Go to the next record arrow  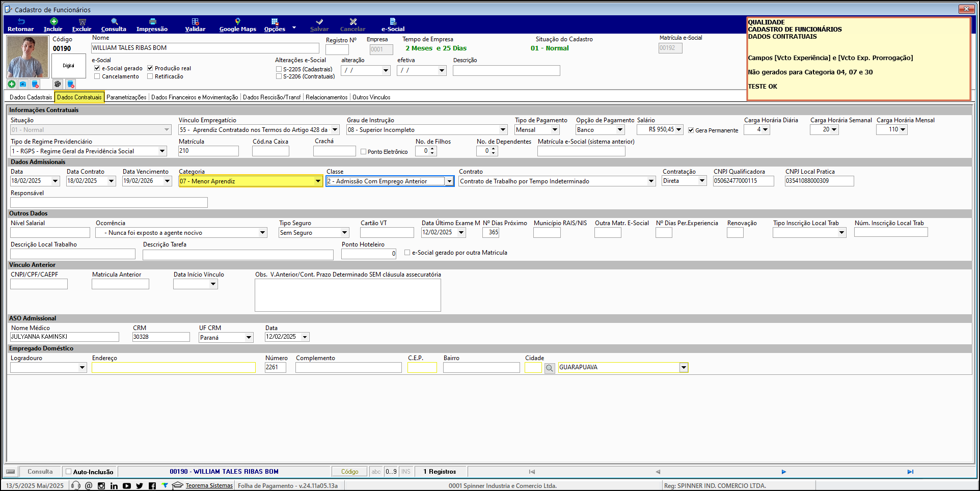(x=784, y=472)
